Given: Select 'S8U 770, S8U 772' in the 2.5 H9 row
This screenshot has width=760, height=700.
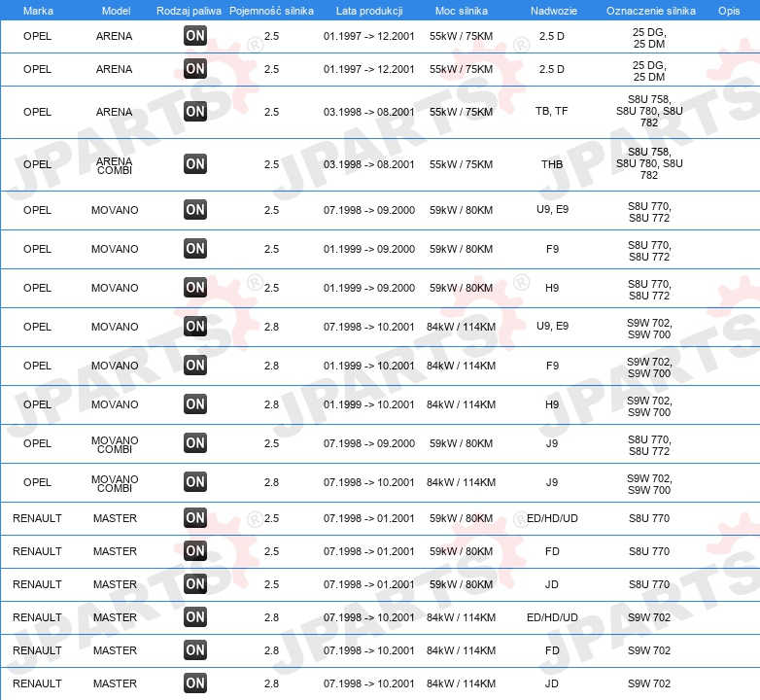Looking at the screenshot, I should [649, 290].
